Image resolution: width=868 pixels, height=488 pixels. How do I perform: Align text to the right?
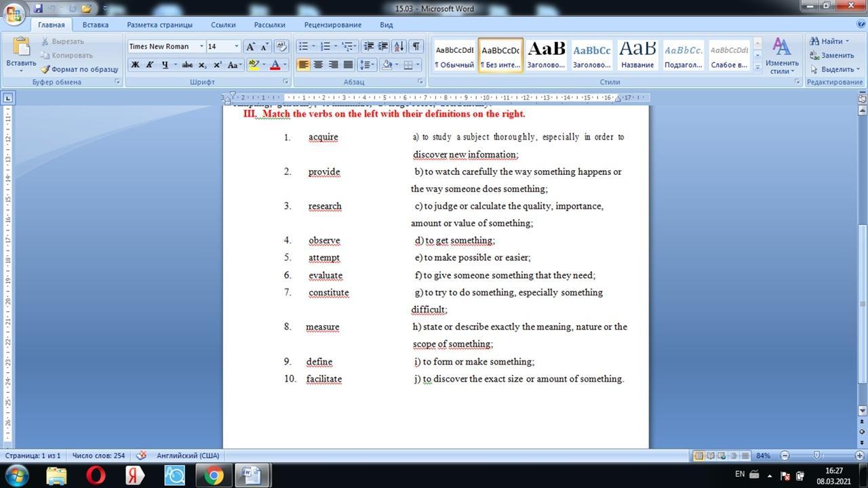click(x=333, y=65)
